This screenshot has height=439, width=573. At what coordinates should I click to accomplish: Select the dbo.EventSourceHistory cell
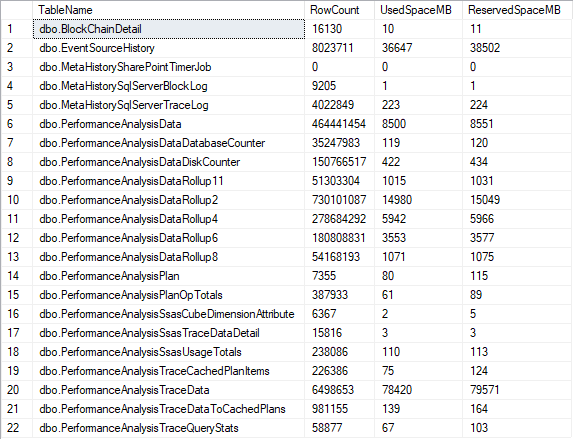pos(168,48)
